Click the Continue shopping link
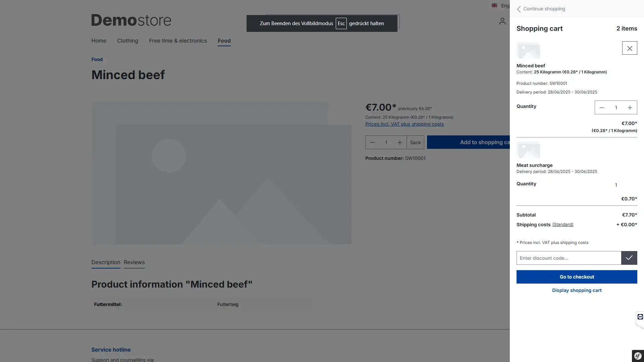The height and width of the screenshot is (362, 644). pyautogui.click(x=544, y=9)
